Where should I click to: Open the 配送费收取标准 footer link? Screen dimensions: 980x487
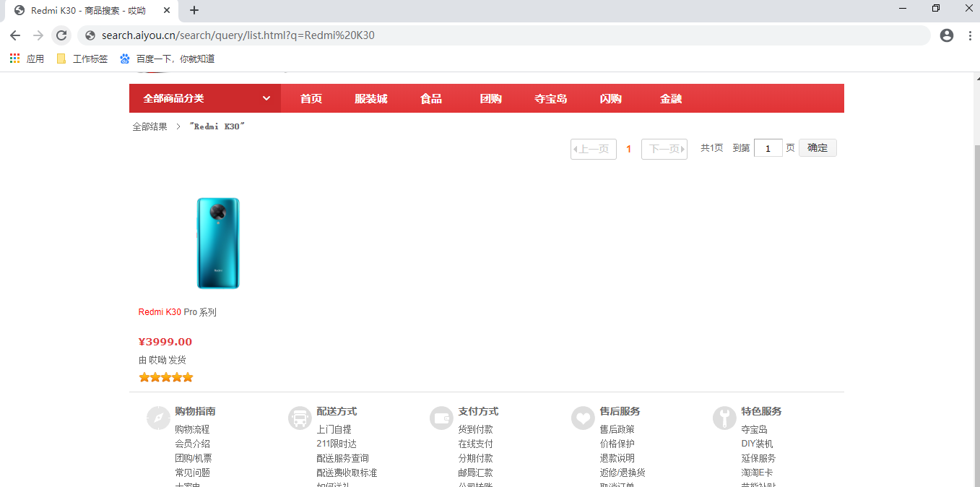347,473
